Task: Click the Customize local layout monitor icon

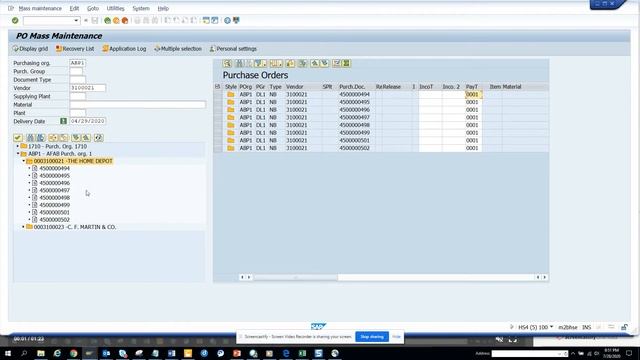Action: (x=236, y=20)
